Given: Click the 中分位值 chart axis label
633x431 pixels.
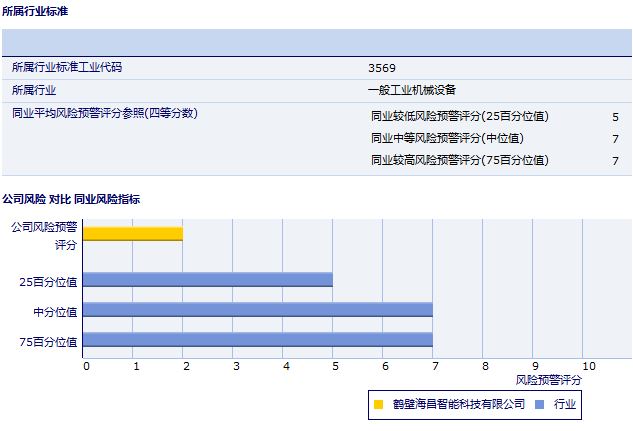Looking at the screenshot, I should [55, 312].
